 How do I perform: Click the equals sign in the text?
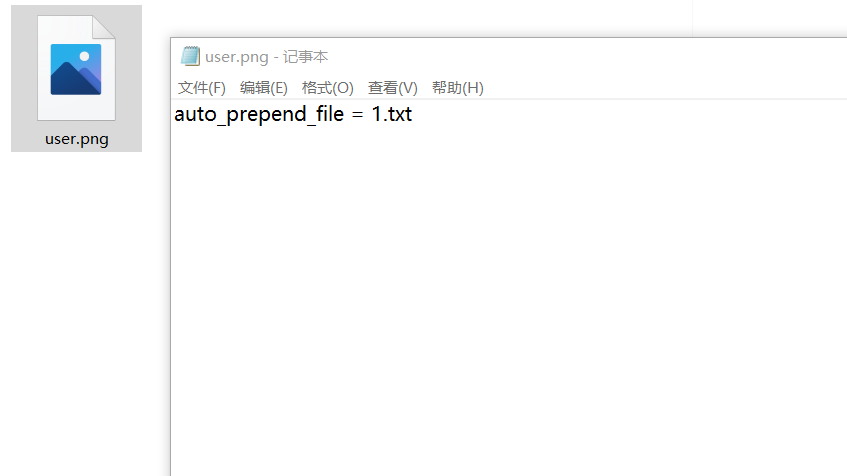coord(358,115)
